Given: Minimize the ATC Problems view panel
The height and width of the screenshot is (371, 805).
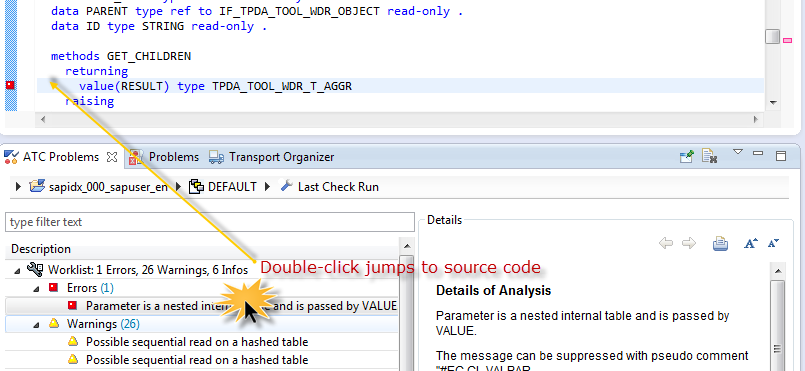Looking at the screenshot, I should coord(758,153).
